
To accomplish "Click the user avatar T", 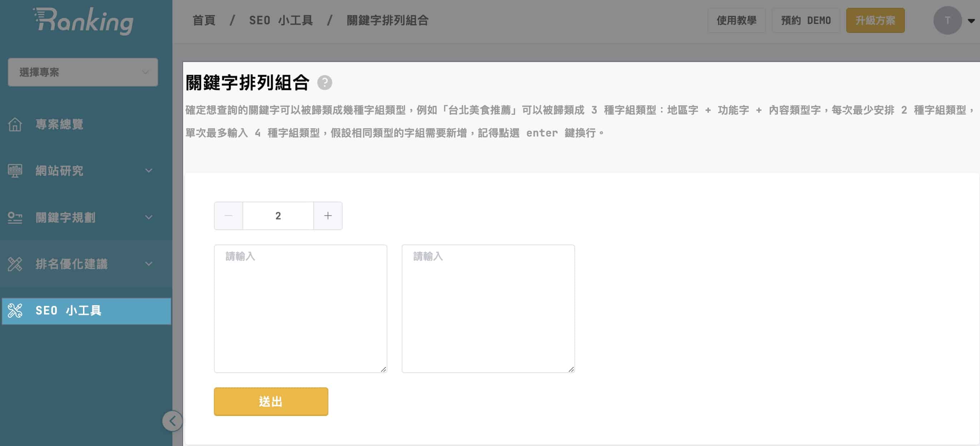I will click(947, 20).
